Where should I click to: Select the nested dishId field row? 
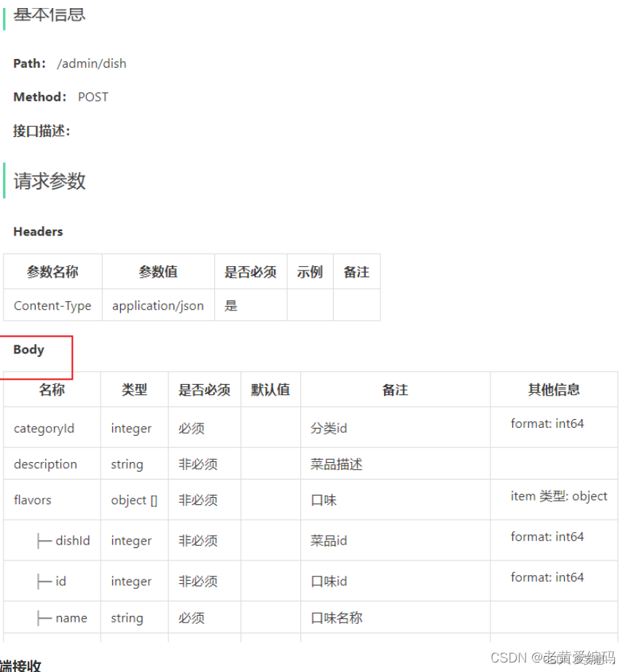(310, 540)
